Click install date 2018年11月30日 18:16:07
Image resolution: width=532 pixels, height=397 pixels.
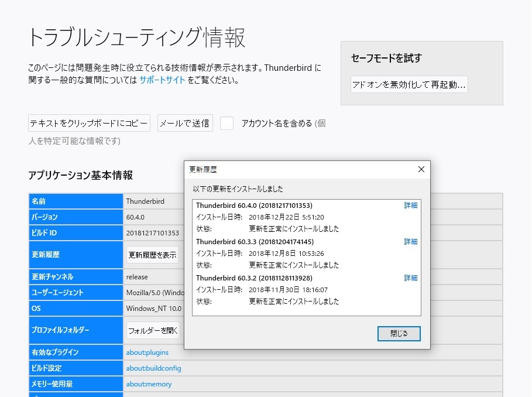coord(289,290)
